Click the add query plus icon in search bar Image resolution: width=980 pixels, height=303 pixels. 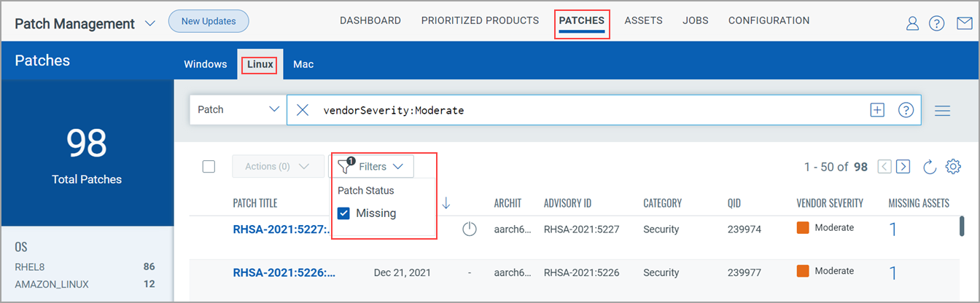877,110
